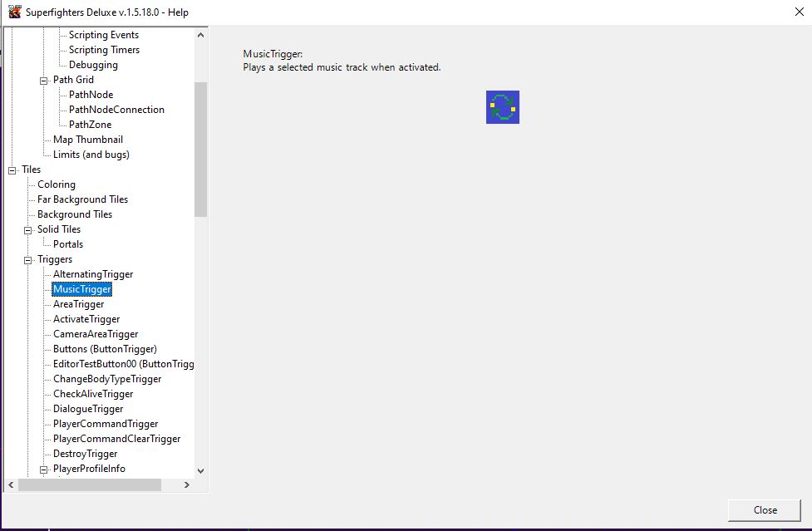
Task: Open the ChangeBodyTypeTrigger entry
Action: (x=107, y=380)
